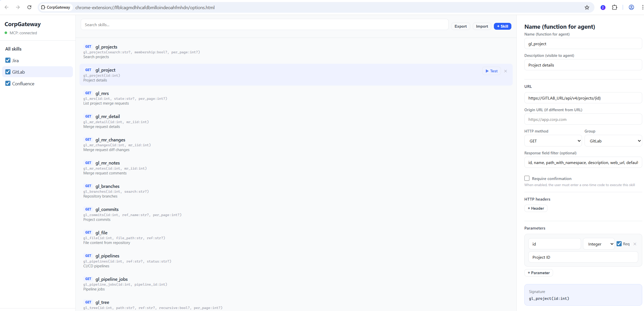Bookmark this page with the star icon
Image resolution: width=644 pixels, height=311 pixels.
587,7
